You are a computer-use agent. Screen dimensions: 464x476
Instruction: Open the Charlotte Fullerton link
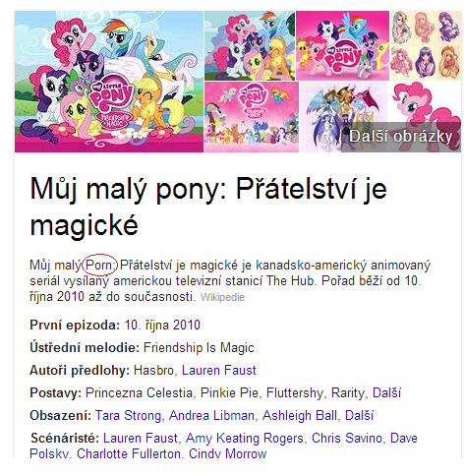tap(129, 454)
